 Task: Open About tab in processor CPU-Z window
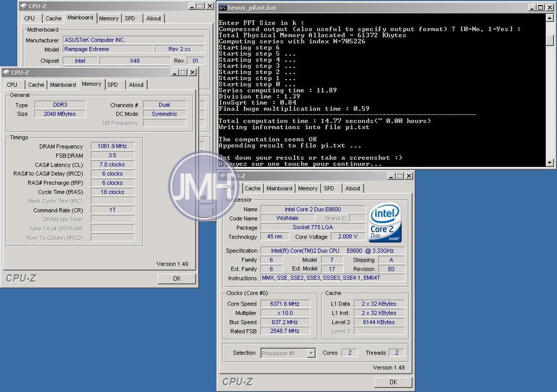pyautogui.click(x=353, y=188)
